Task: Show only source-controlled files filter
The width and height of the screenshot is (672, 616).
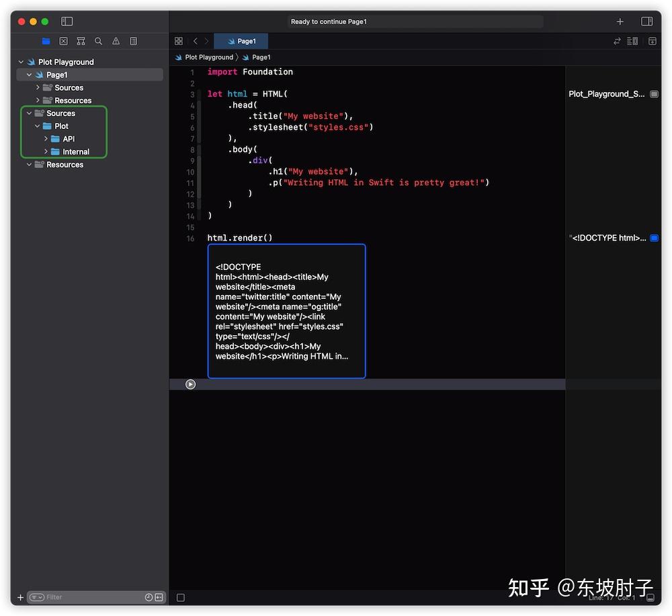Action: pos(159,597)
